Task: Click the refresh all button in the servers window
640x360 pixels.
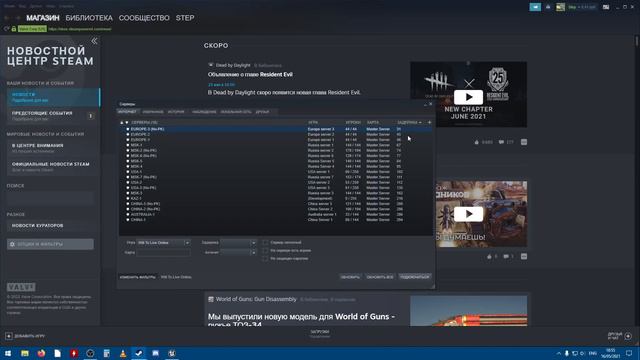Action: point(380,277)
